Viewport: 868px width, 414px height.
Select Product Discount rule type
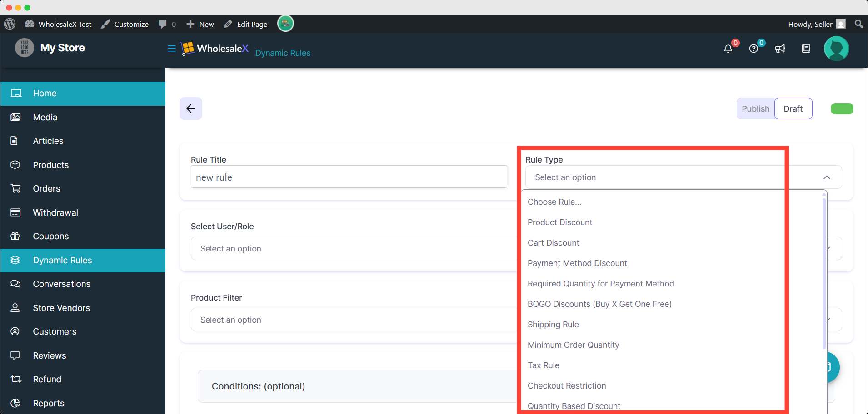673,222
